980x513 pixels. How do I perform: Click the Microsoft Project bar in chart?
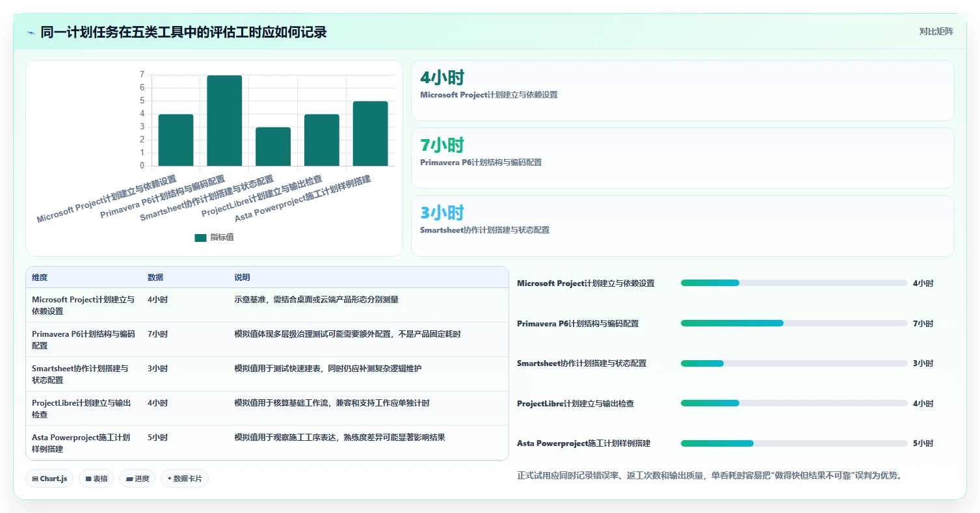point(176,140)
